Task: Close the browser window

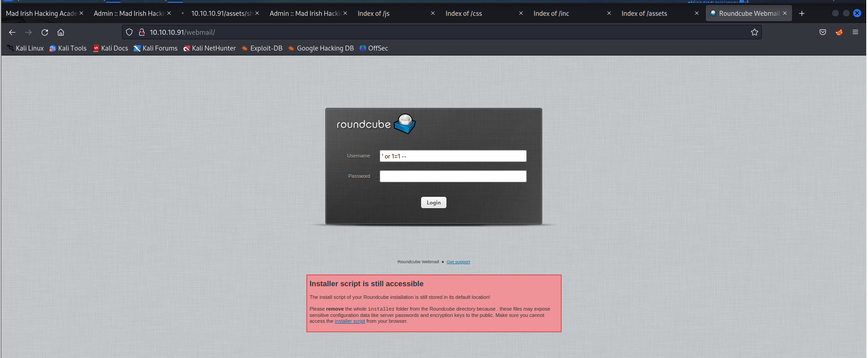Action: click(x=857, y=14)
